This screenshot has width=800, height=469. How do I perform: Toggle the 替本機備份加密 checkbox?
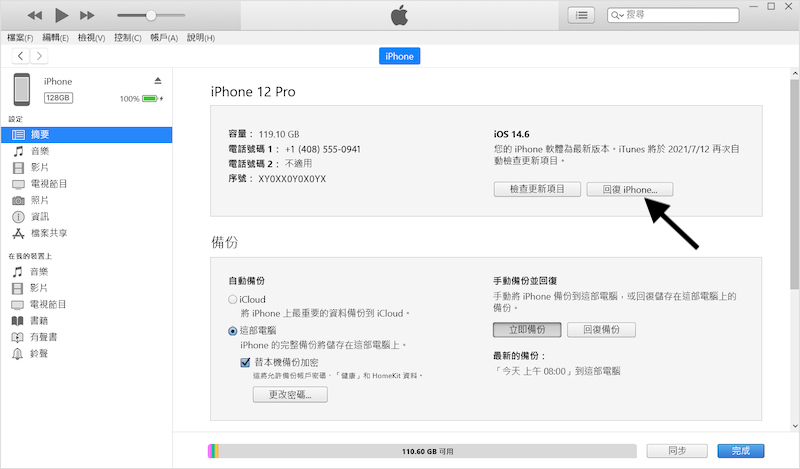tap(245, 362)
